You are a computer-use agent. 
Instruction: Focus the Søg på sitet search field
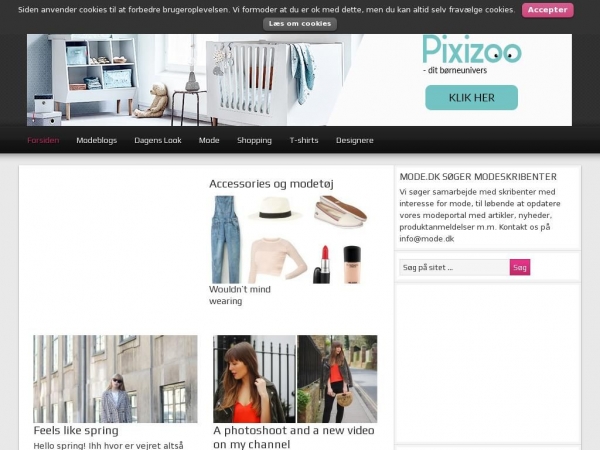(454, 267)
